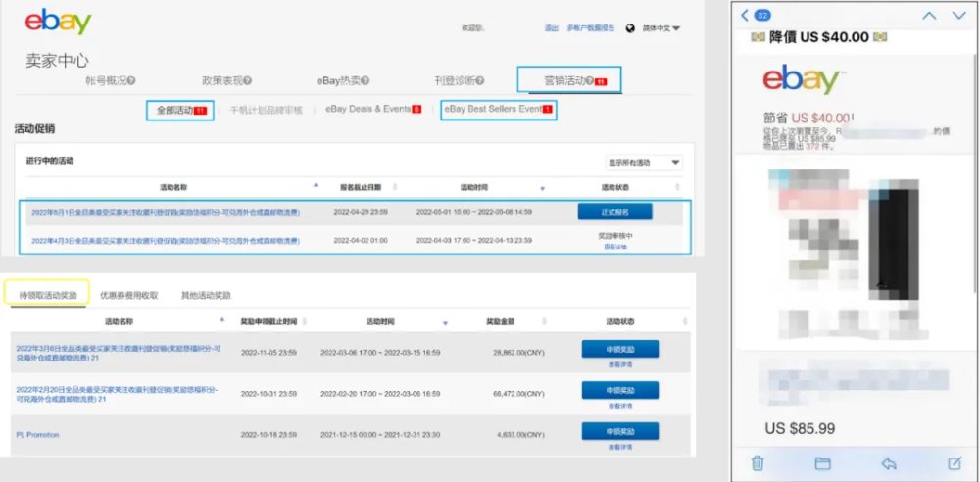Open help icon beside 帐号概况
The width and height of the screenshot is (980, 482).
point(131,80)
